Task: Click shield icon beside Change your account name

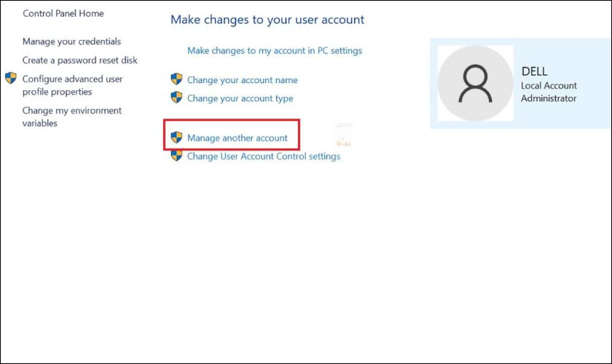Action: (x=176, y=79)
